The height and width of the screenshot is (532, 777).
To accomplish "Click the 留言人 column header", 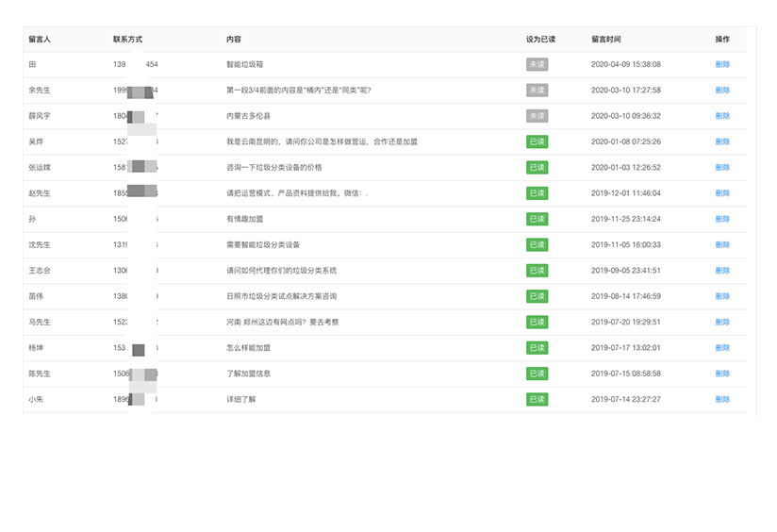I will 40,40.
